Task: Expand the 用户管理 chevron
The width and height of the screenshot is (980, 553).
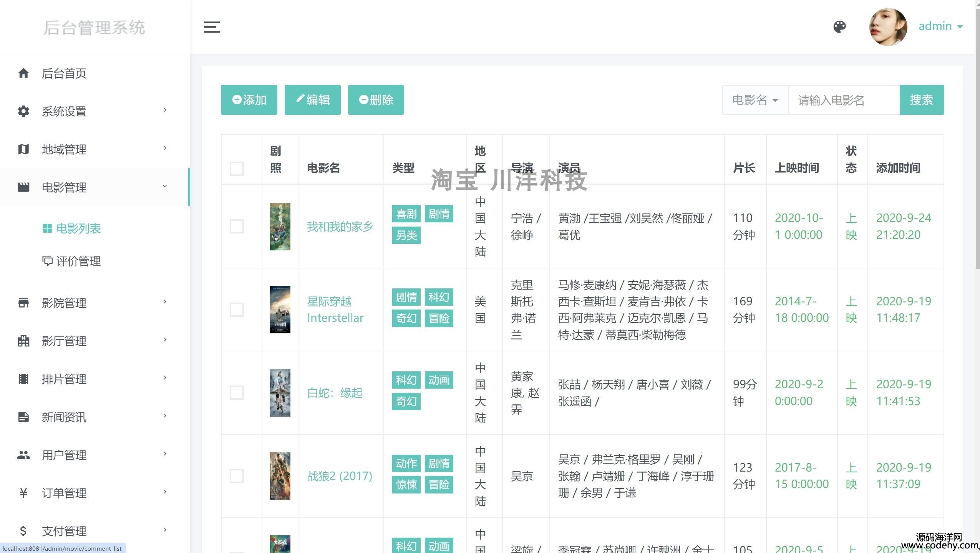Action: [165, 454]
